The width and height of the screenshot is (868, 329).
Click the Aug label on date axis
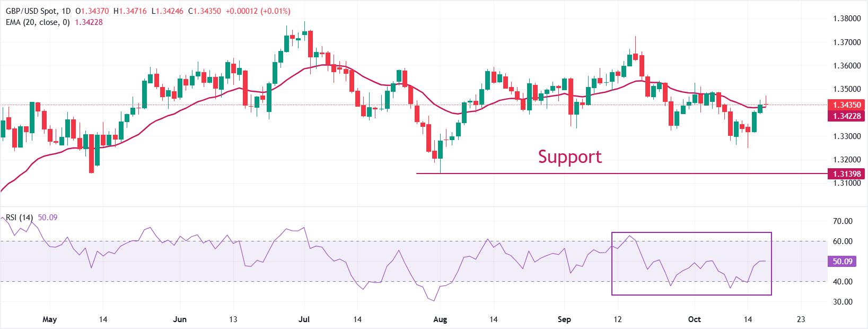pyautogui.click(x=441, y=319)
